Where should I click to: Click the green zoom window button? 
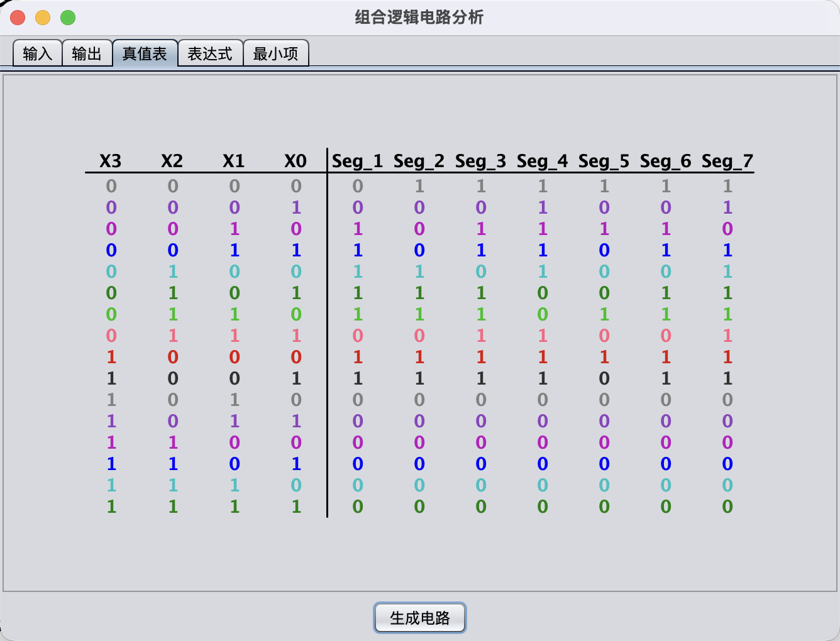pyautogui.click(x=68, y=18)
